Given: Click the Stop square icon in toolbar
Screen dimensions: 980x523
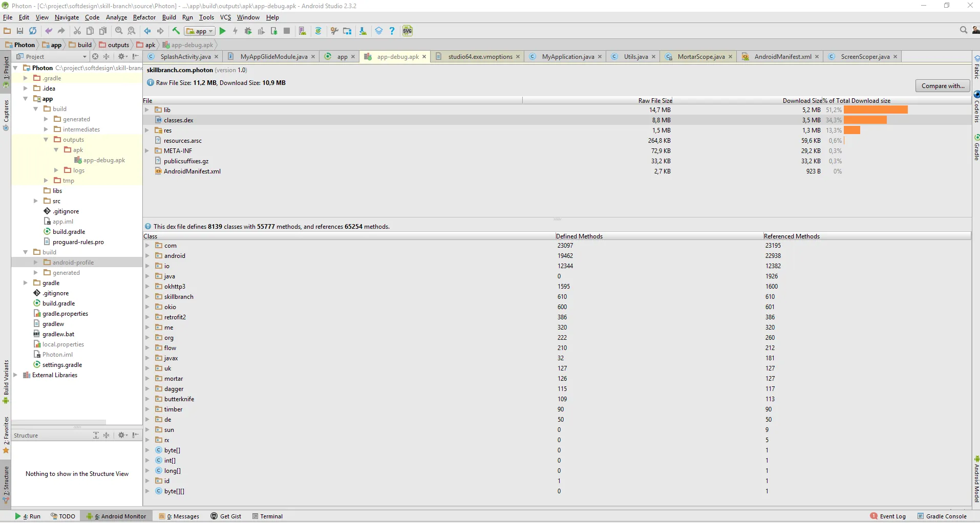Looking at the screenshot, I should coord(287,31).
